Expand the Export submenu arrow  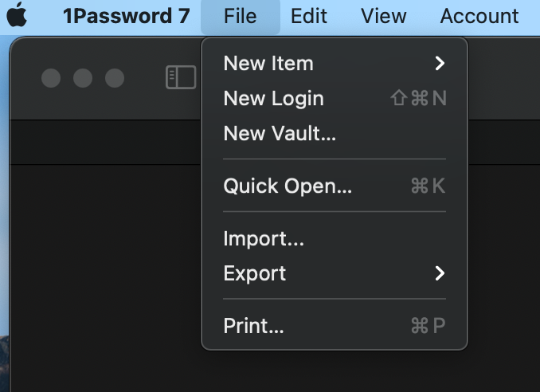(439, 273)
